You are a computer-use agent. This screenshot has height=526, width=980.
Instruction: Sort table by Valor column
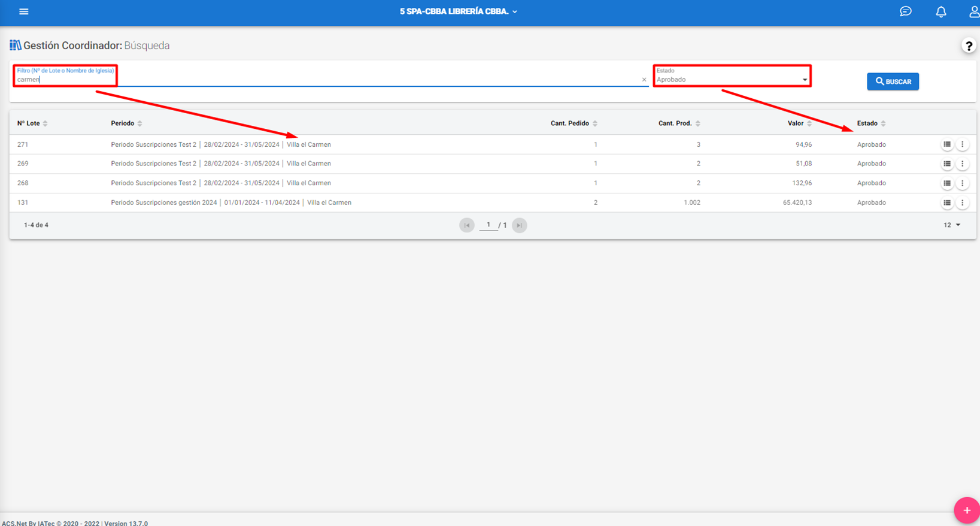(800, 123)
